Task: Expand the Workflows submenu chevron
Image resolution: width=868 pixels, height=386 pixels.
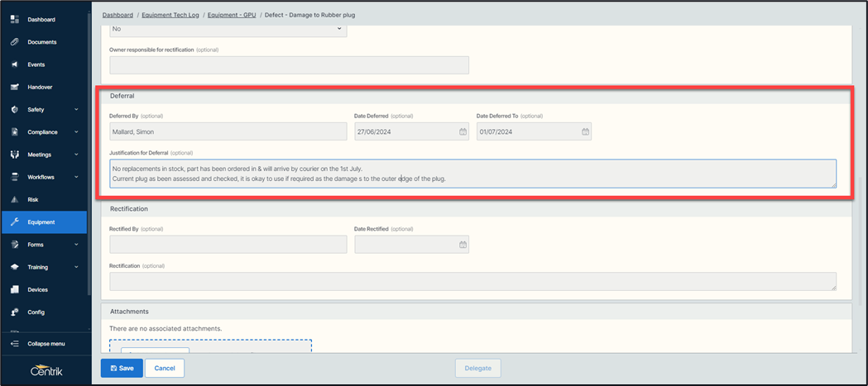Action: (76, 177)
